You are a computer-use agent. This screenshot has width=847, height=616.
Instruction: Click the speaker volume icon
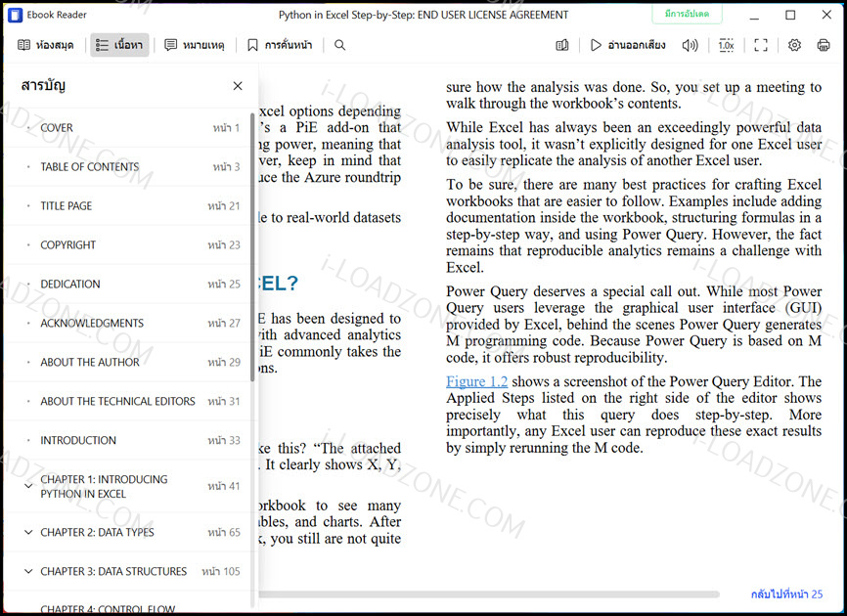pos(690,45)
